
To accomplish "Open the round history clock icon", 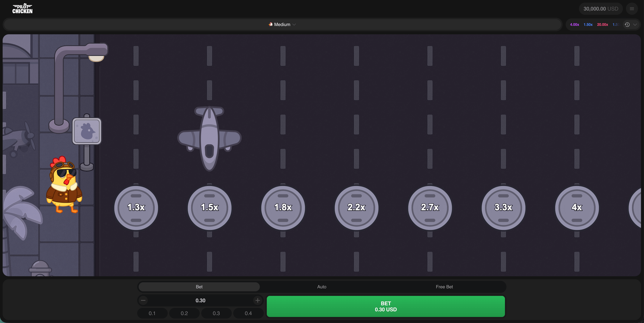I will [x=627, y=24].
